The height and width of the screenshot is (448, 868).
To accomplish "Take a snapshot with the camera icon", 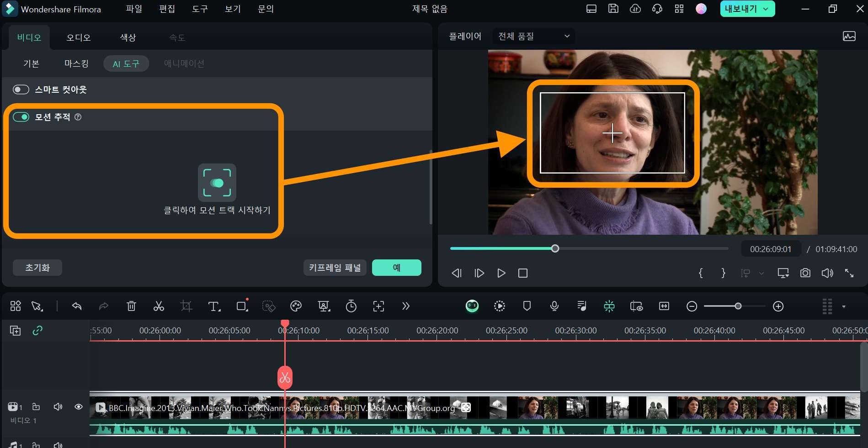I will (805, 273).
